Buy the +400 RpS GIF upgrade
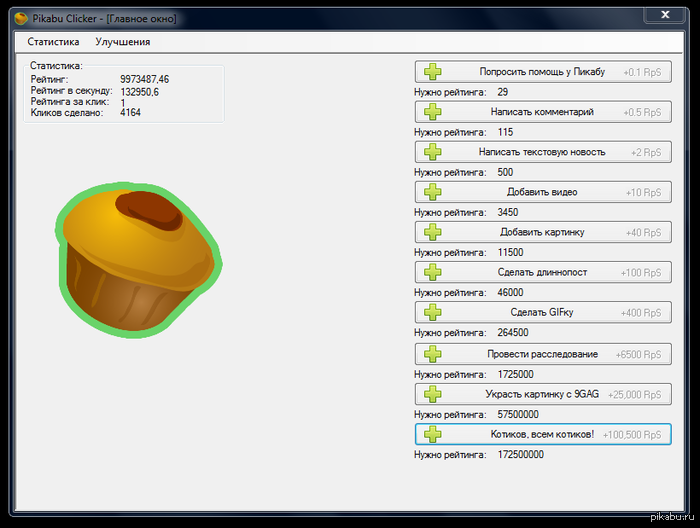Screen dimensions: 700x528 pyautogui.click(x=543, y=312)
